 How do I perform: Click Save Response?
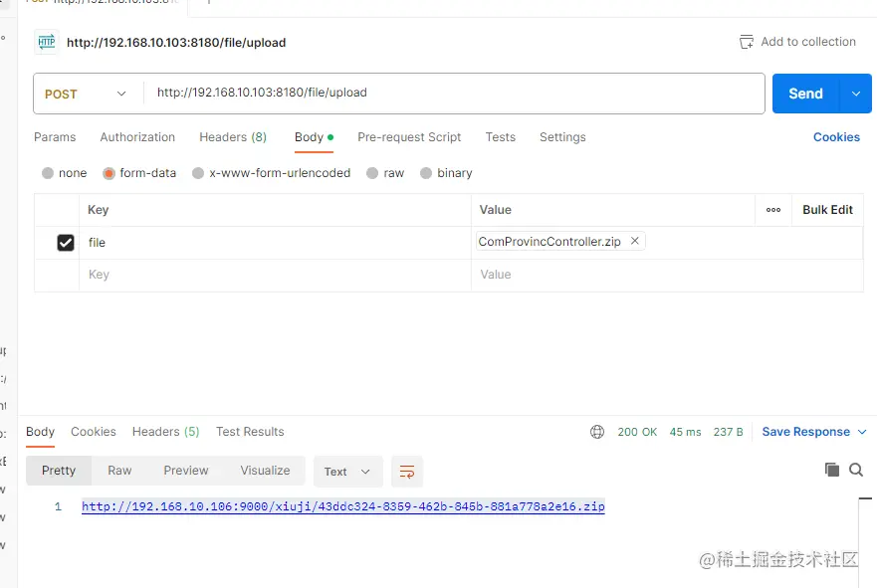806,432
